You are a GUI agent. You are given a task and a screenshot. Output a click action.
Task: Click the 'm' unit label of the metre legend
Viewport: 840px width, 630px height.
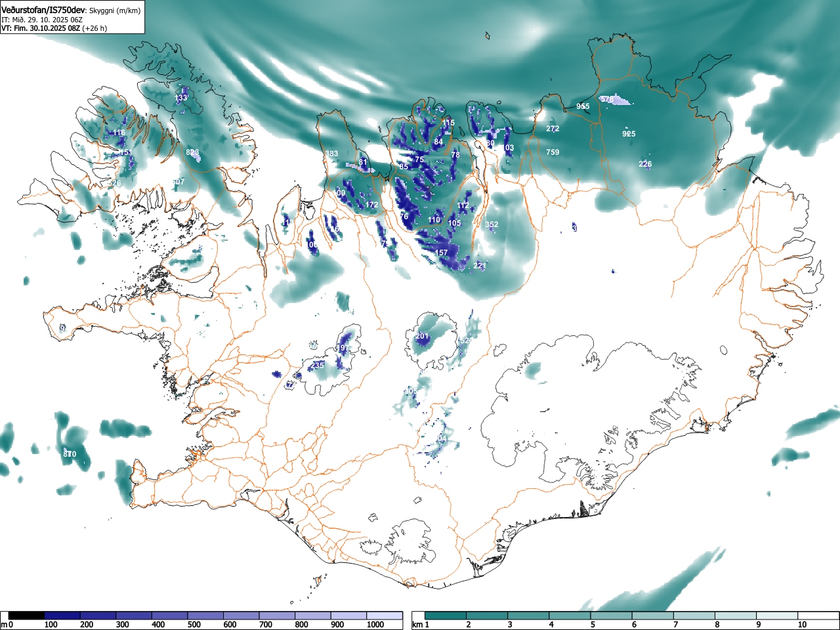coord(4,625)
